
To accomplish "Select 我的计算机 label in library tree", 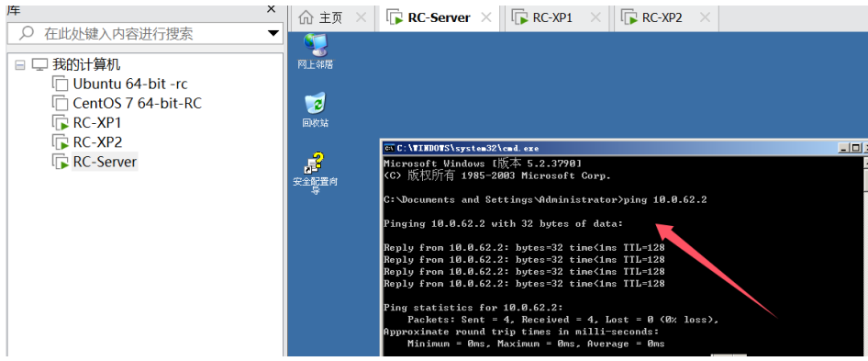I will [x=86, y=65].
